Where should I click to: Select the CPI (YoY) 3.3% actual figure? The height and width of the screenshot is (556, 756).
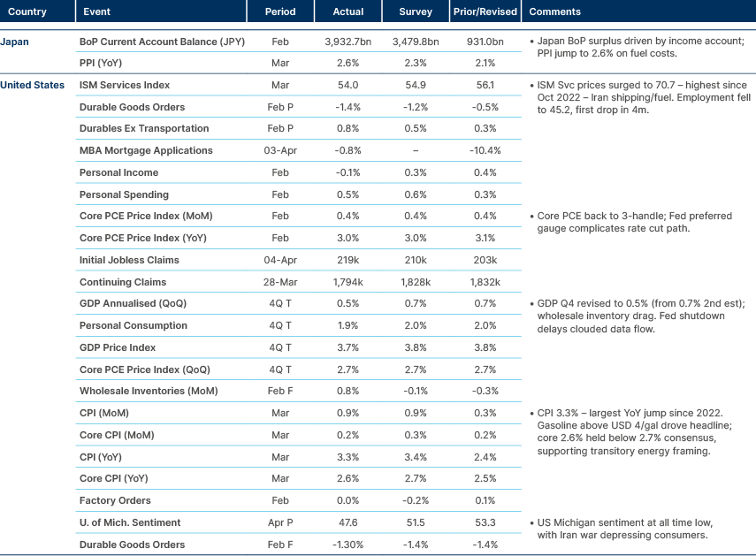(347, 456)
